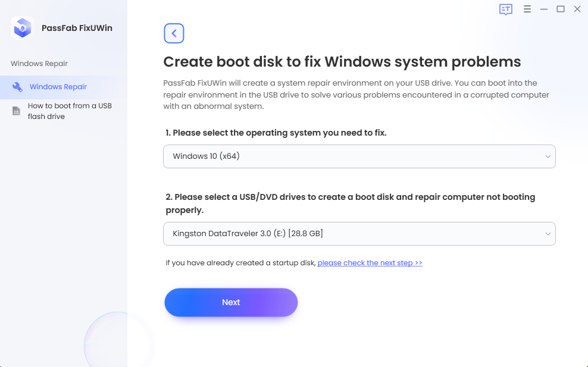Expand the chevron on the operating system selector
Image resolution: width=588 pixels, height=367 pixels.
pos(548,156)
